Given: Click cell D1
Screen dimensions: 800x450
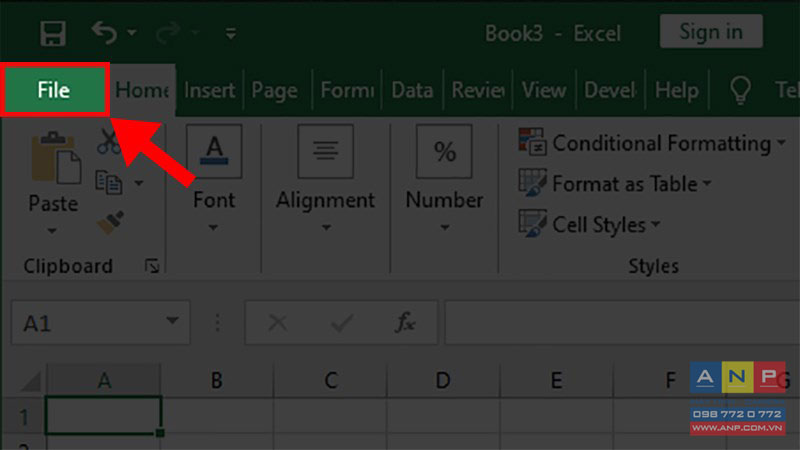Looking at the screenshot, I should [x=443, y=415].
